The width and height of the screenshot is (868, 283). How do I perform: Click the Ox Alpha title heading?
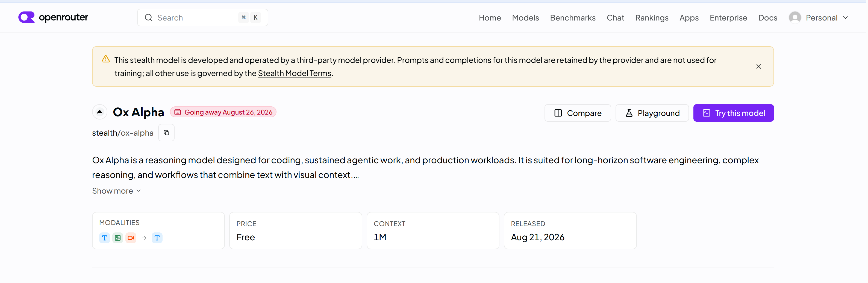click(139, 112)
